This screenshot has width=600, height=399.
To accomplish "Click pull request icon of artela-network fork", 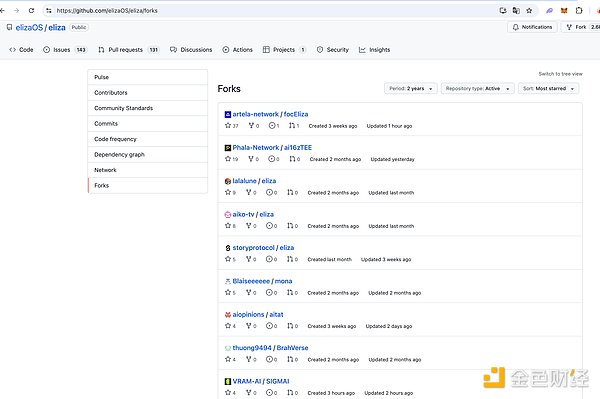I will coord(292,125).
